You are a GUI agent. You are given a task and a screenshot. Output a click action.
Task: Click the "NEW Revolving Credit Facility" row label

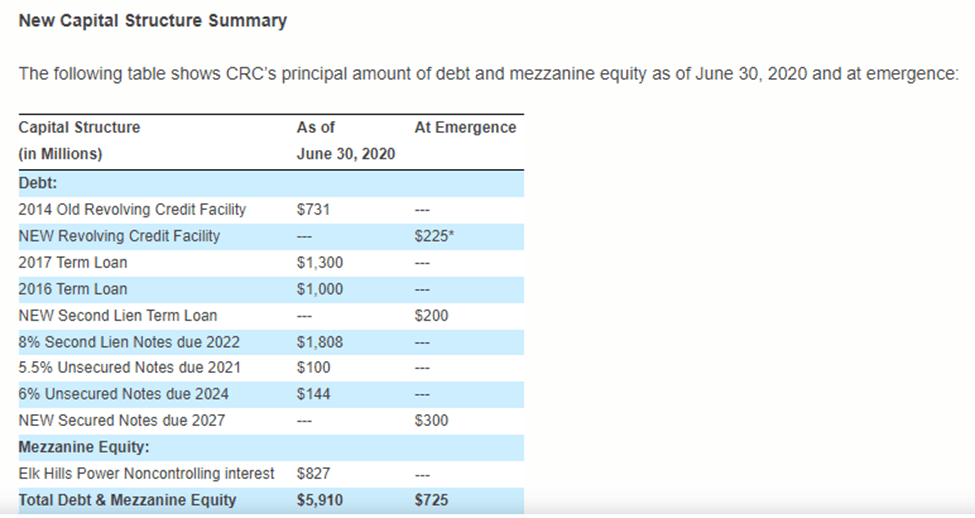pos(119,236)
